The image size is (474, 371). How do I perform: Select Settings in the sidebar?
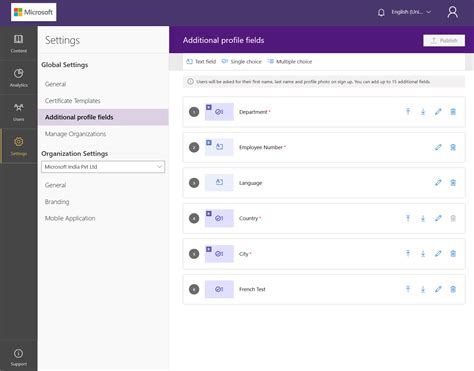(x=19, y=146)
